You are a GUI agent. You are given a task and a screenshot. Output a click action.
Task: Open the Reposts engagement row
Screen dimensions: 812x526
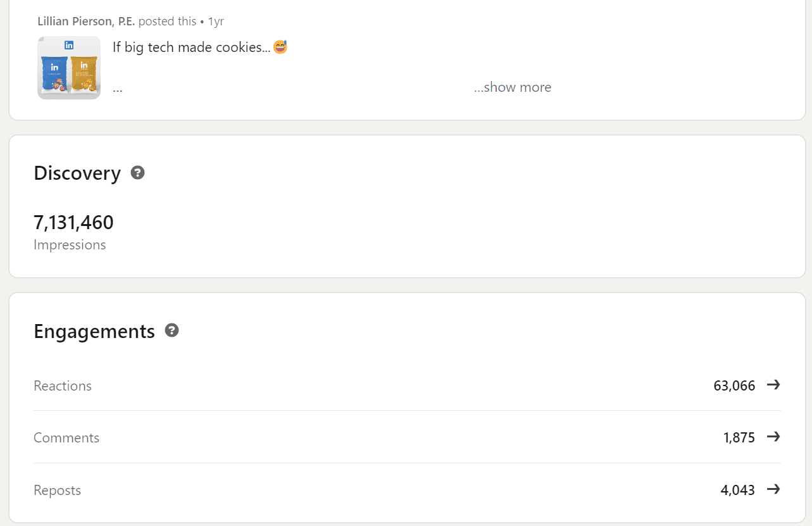[x=407, y=490]
